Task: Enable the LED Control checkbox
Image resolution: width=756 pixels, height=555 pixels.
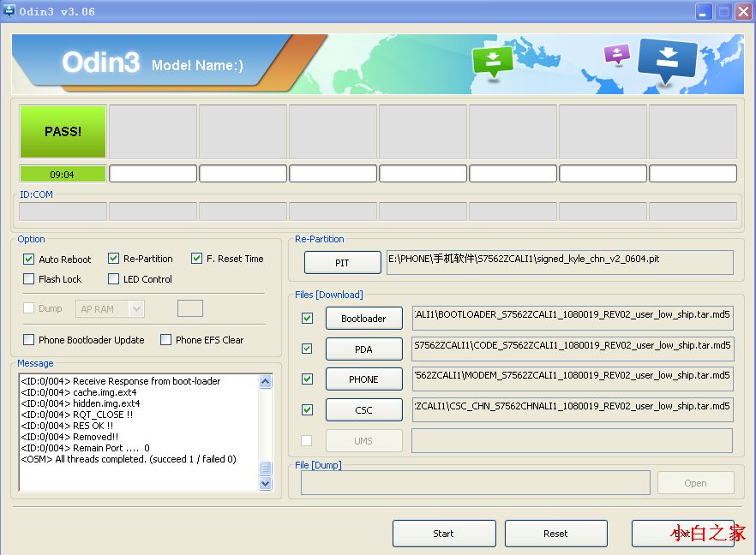Action: pyautogui.click(x=113, y=279)
